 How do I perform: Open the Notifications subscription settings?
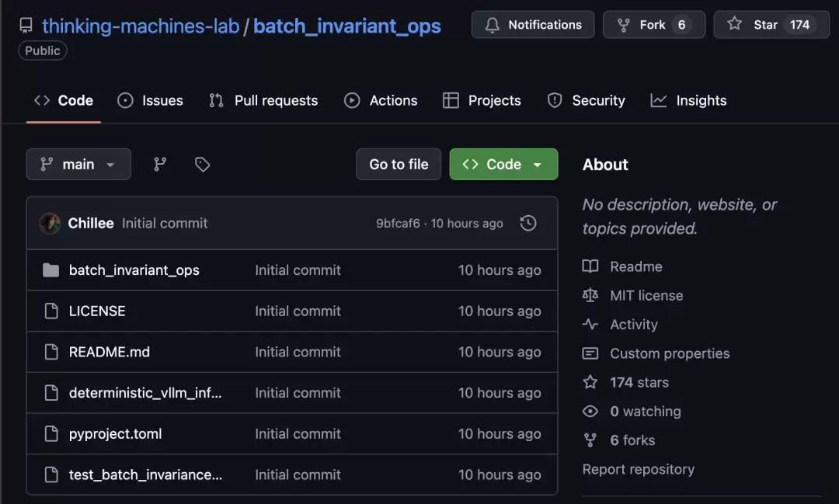(x=533, y=25)
